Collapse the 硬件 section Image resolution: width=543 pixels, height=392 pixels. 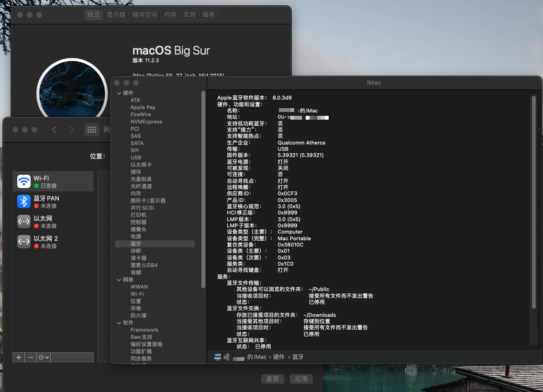point(119,93)
